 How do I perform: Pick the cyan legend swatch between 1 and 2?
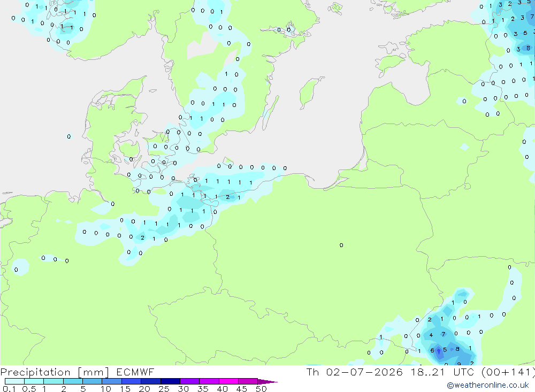[x=53, y=381]
